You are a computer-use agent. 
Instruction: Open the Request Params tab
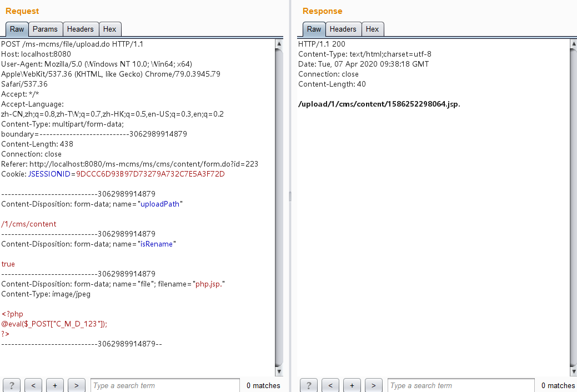pos(46,29)
